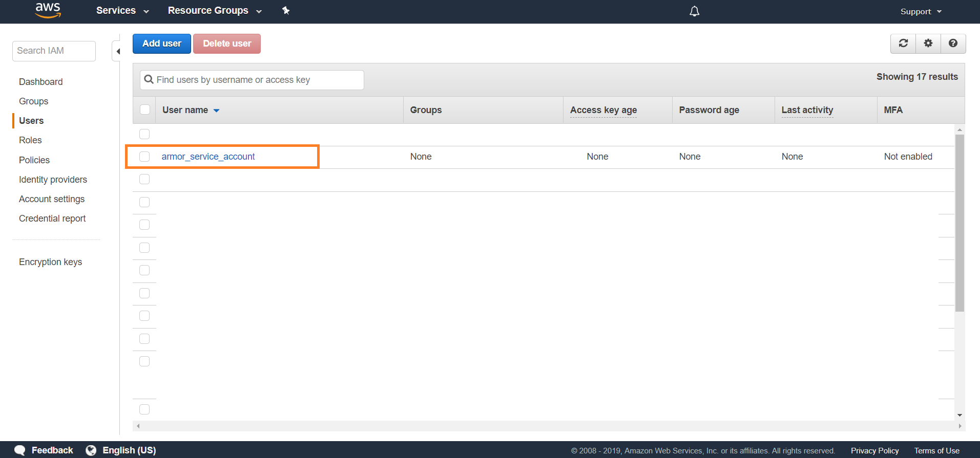Click the help question mark icon
Image resolution: width=980 pixels, height=458 pixels.
[953, 43]
